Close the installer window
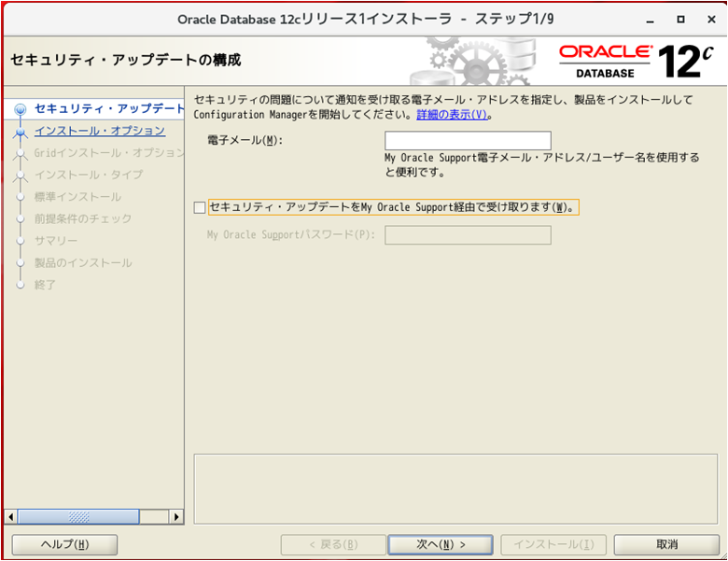The height and width of the screenshot is (561, 728). click(711, 20)
